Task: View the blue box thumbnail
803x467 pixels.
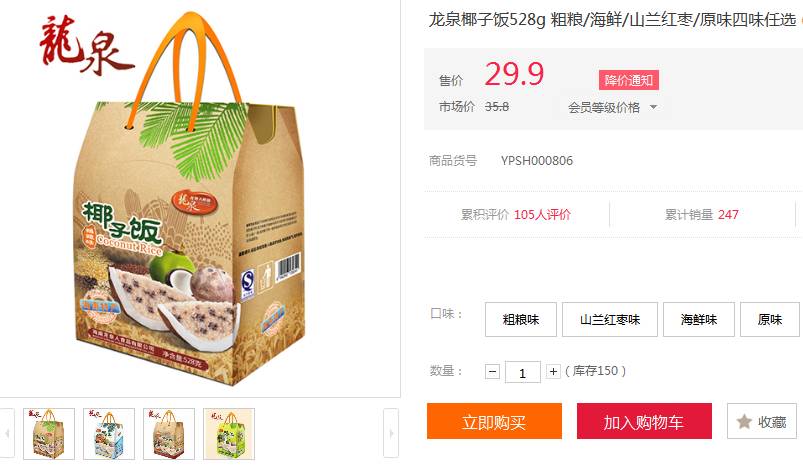Action: [x=109, y=434]
